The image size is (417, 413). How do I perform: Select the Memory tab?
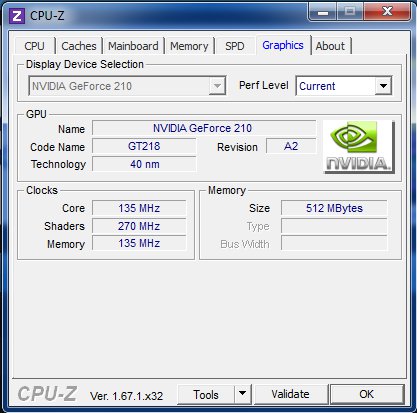pyautogui.click(x=189, y=46)
